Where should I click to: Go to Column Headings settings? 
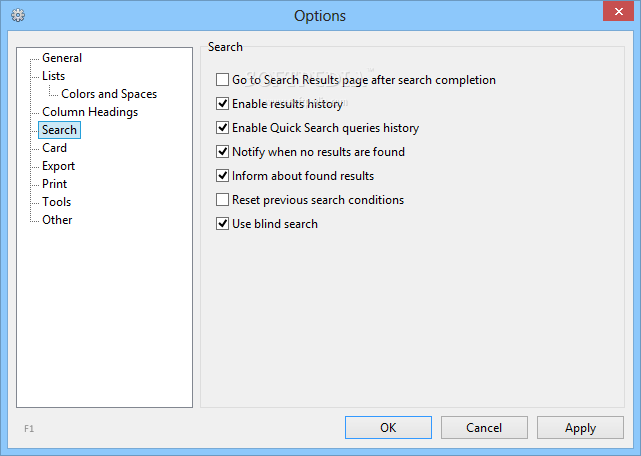(90, 112)
